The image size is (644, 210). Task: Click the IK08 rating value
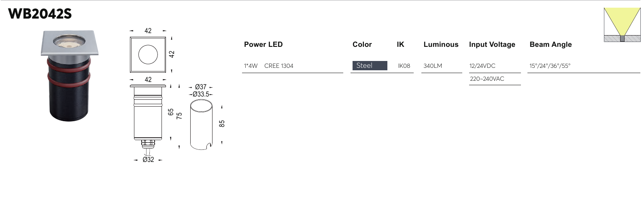(404, 66)
